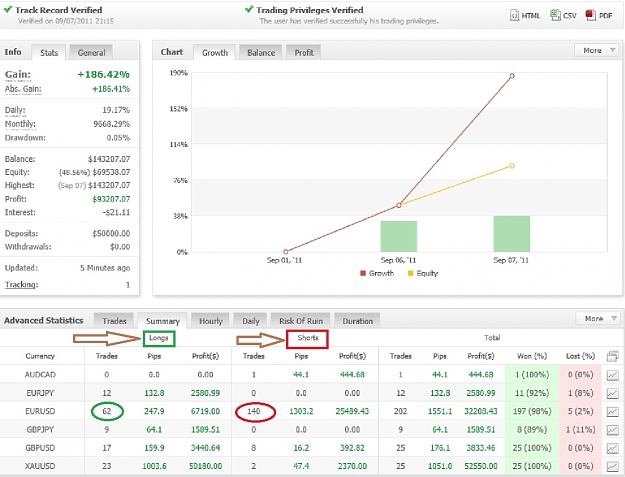This screenshot has height=477, width=625.
Task: Click the Monthly label link
Action: tap(20, 124)
